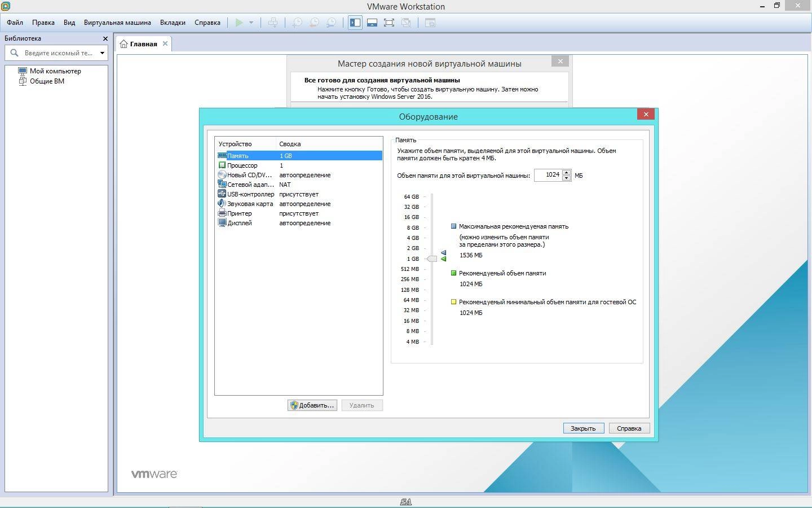Open the Вкладки menu
This screenshot has width=812, height=508.
(x=173, y=23)
